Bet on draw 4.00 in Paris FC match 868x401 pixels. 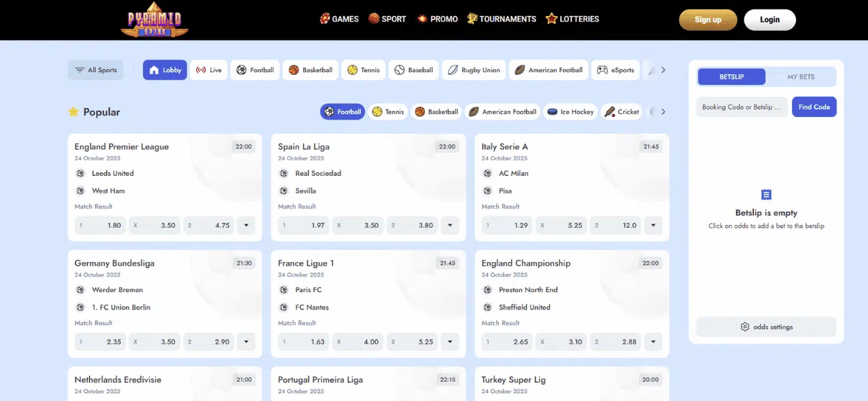(x=358, y=342)
